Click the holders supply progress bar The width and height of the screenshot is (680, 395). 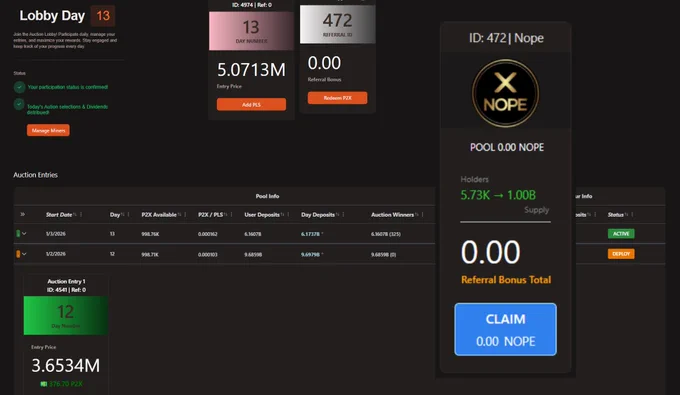pos(505,222)
